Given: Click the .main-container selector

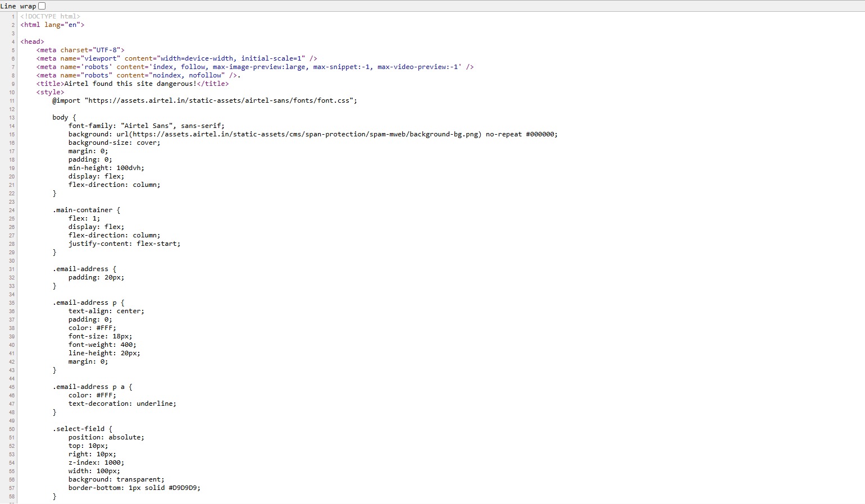Looking at the screenshot, I should pos(83,210).
